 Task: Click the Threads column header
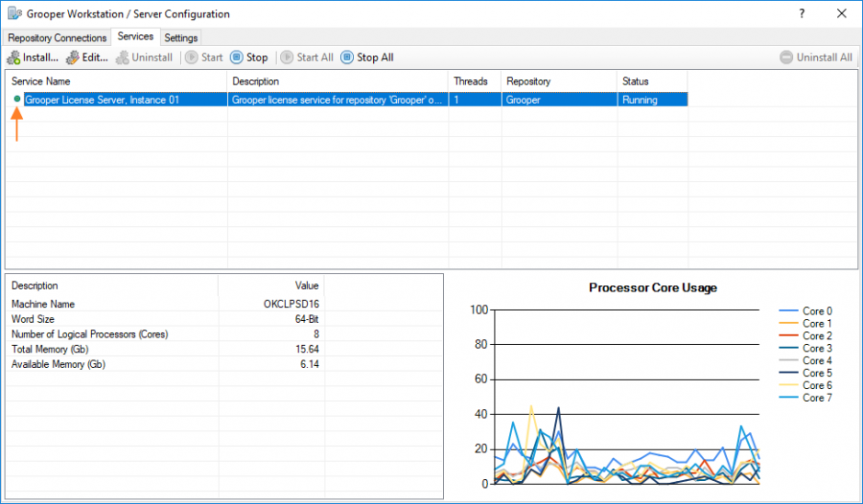pos(472,81)
